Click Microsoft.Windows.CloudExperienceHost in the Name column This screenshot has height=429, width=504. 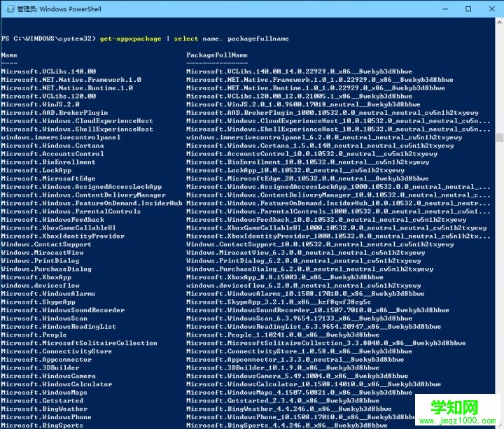tap(77, 121)
